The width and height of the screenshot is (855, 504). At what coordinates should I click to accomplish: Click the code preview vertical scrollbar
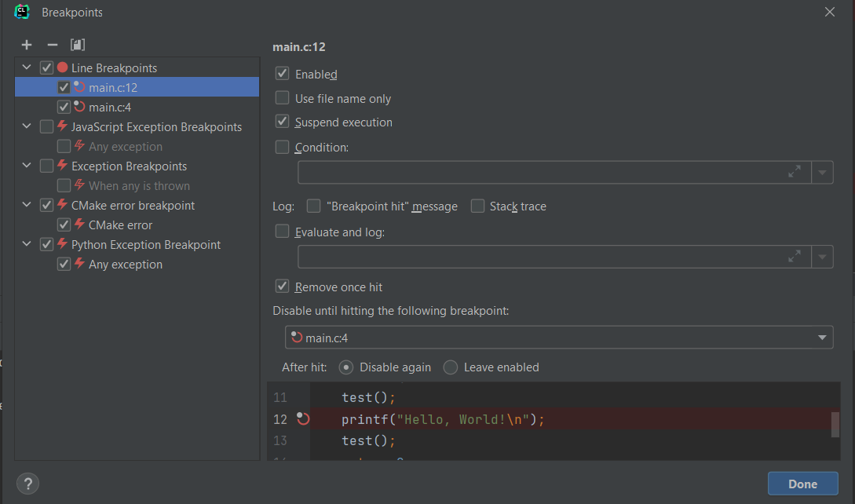click(835, 424)
